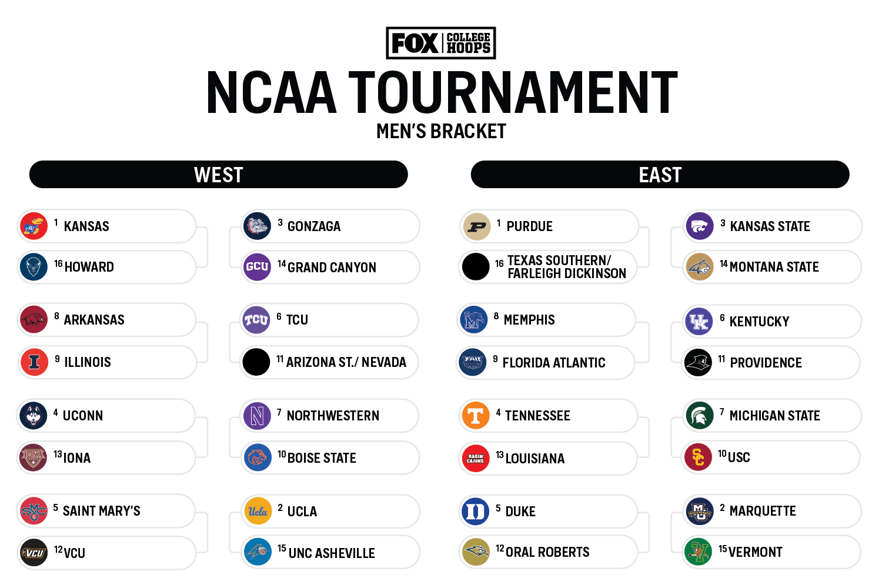The width and height of the screenshot is (882, 588).
Task: Click the NCAA Tournament title text
Action: click(442, 93)
